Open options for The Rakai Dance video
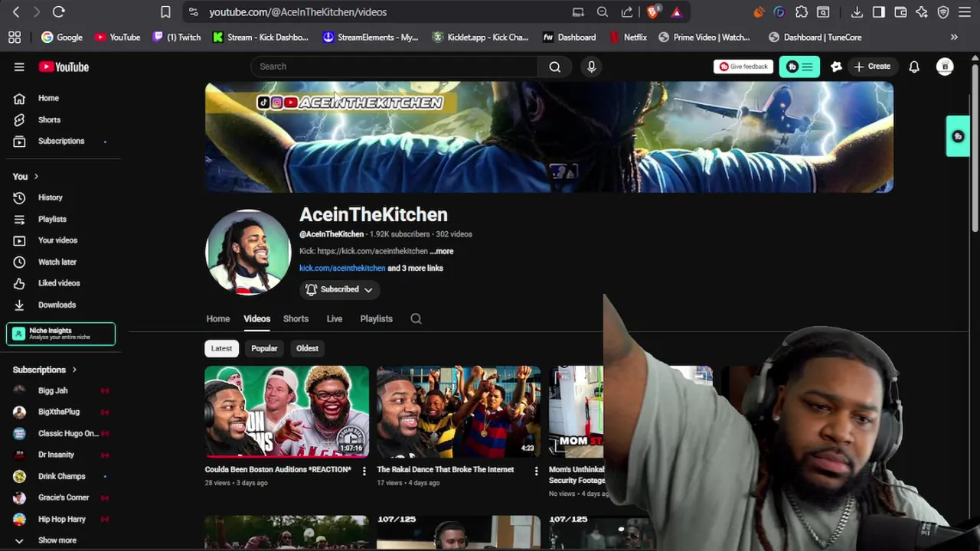The width and height of the screenshot is (980, 551). click(x=536, y=471)
